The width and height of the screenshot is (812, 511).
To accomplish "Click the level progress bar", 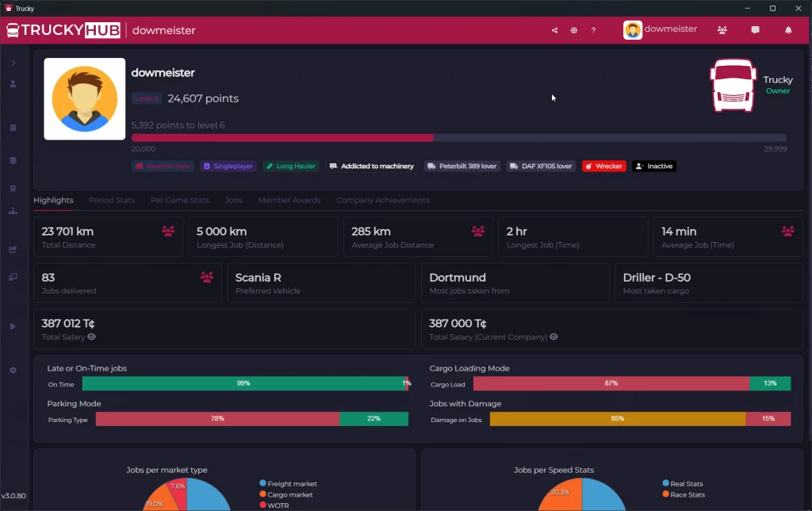I will point(458,137).
